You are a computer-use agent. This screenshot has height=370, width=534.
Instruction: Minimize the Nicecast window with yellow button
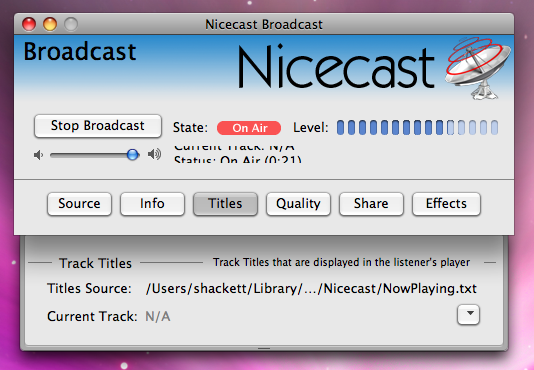[x=50, y=24]
